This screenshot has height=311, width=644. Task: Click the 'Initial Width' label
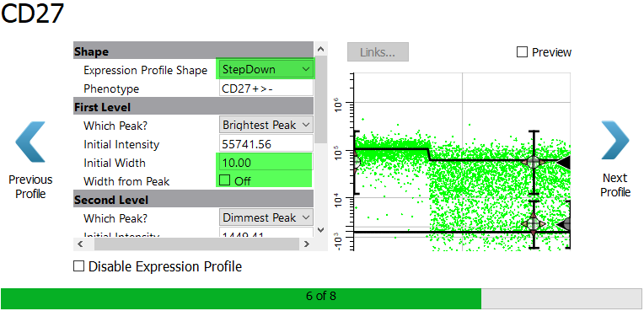[x=115, y=163]
